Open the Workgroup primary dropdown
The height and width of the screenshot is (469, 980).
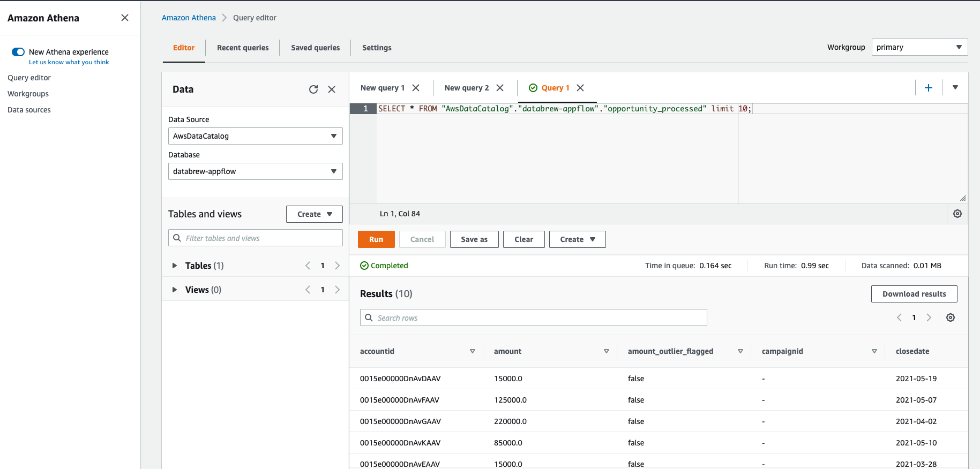pos(919,47)
